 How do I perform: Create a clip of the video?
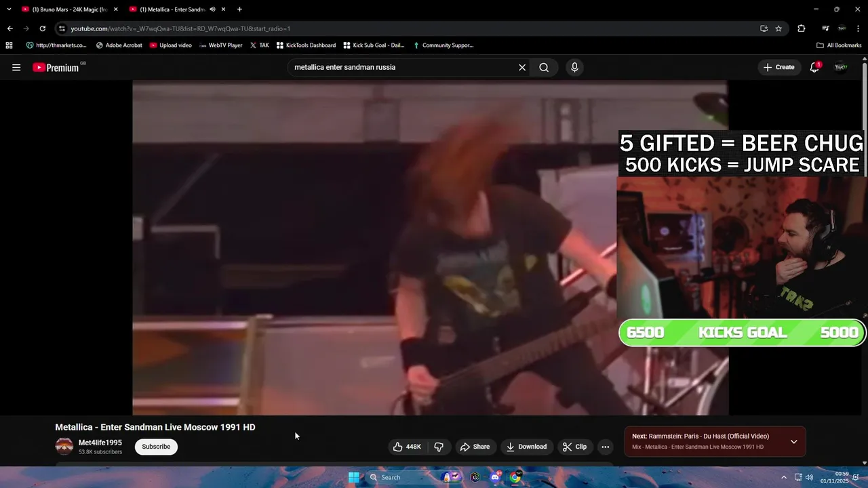575,447
